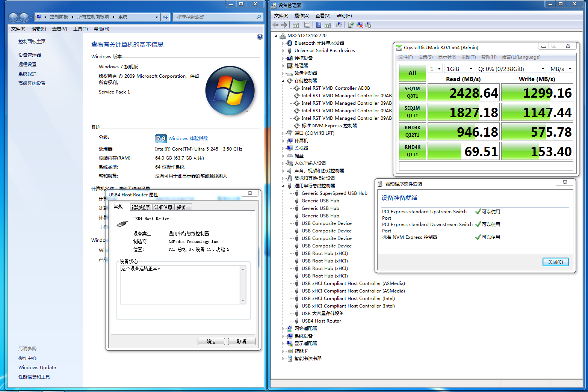
Task: Collapse the 存储控制器 tree node
Action: [283, 81]
